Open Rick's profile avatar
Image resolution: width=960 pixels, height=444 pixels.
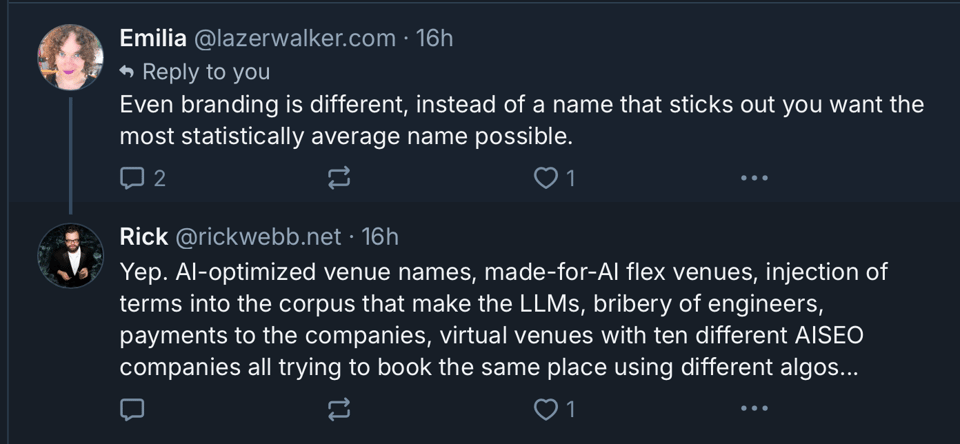(71, 257)
